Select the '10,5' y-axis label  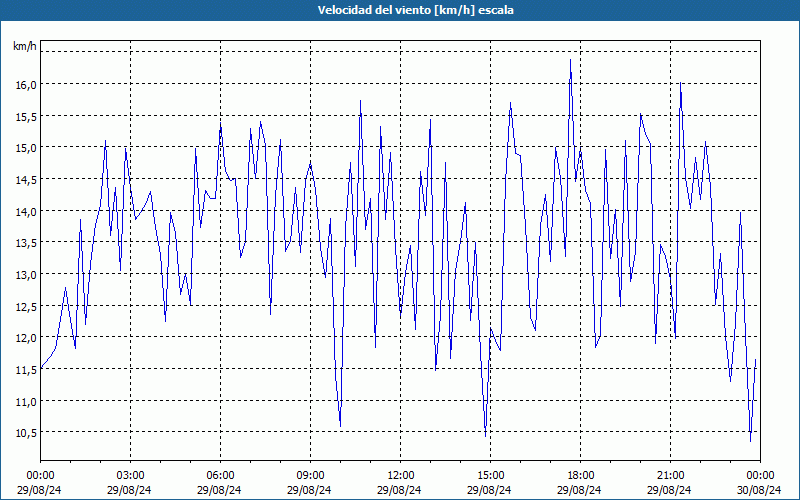pos(27,433)
